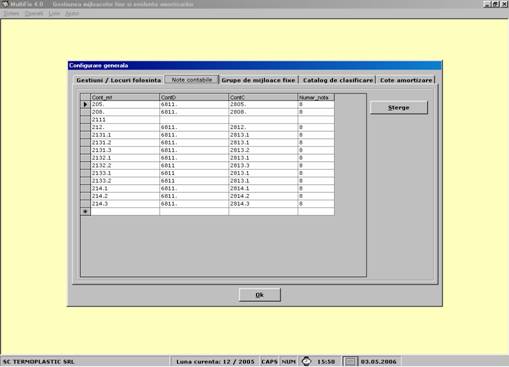This screenshot has height=367, width=509.
Task: Open the Catalog de clasificare tab
Action: click(x=338, y=80)
